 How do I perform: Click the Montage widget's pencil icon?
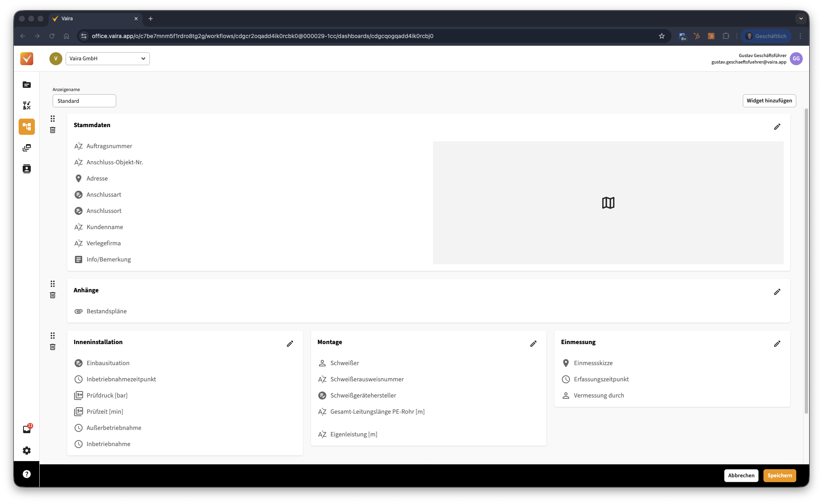(x=533, y=344)
